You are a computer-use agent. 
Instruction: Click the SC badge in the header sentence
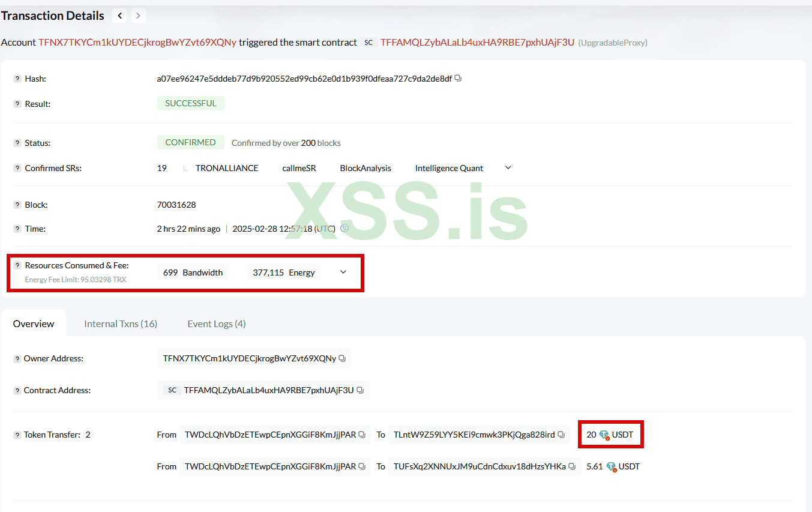pos(368,43)
